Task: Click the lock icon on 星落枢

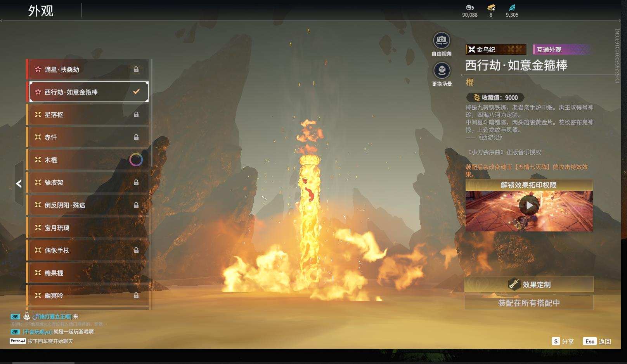Action: pyautogui.click(x=136, y=114)
